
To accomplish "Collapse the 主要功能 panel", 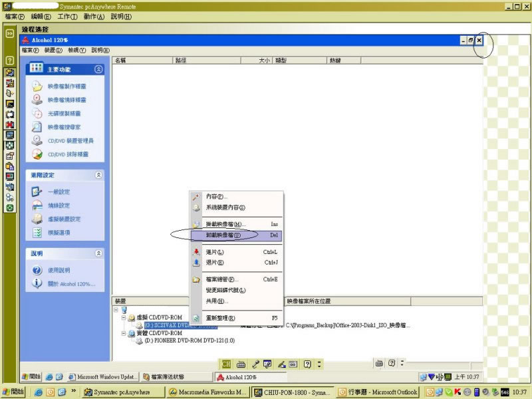I will 98,69.
